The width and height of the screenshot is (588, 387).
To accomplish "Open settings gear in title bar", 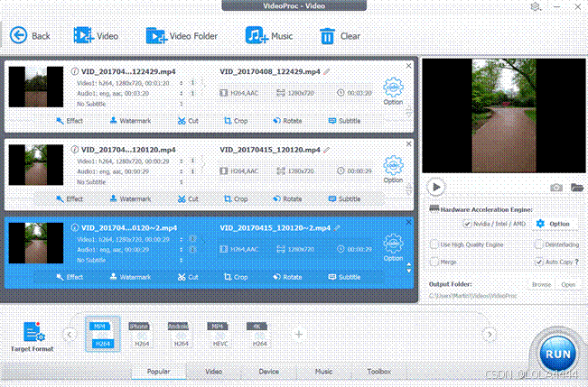I will point(535,6).
